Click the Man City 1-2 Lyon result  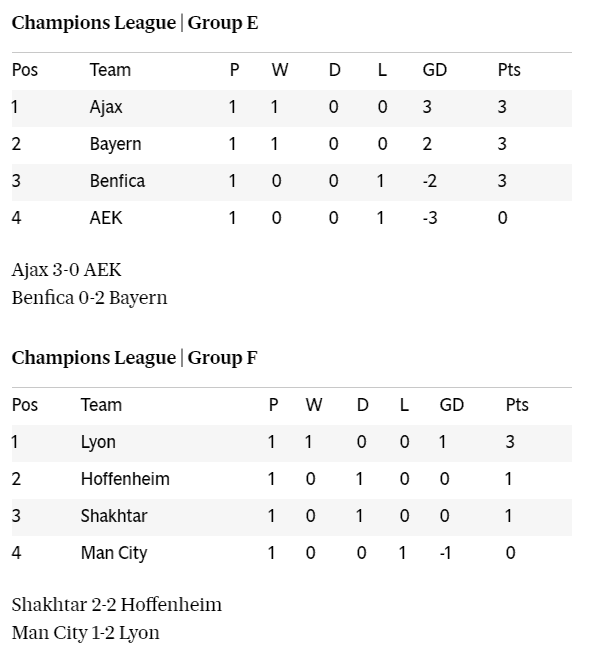[x=86, y=633]
